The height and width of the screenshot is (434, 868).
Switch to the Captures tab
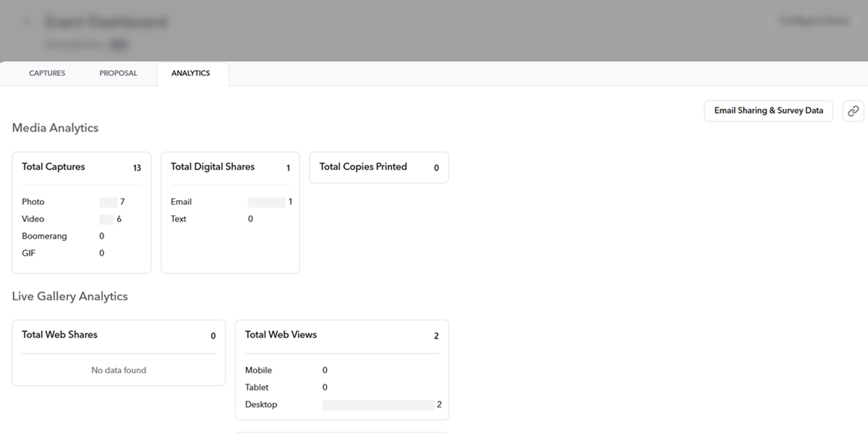(x=47, y=73)
